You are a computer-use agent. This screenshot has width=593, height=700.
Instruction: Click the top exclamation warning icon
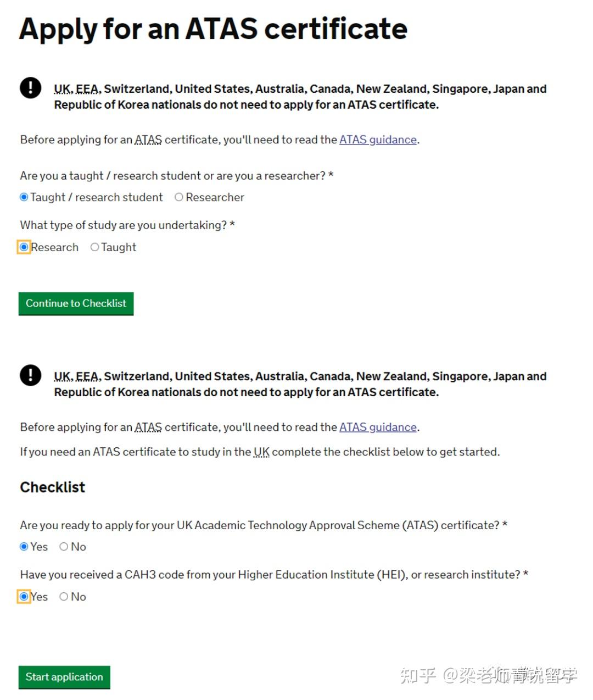point(31,88)
